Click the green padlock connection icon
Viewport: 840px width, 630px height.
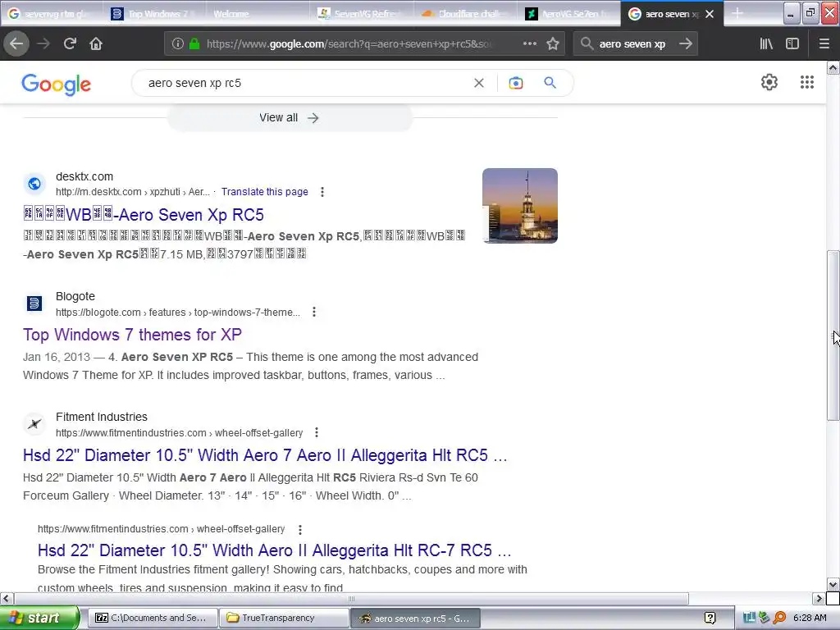(194, 43)
